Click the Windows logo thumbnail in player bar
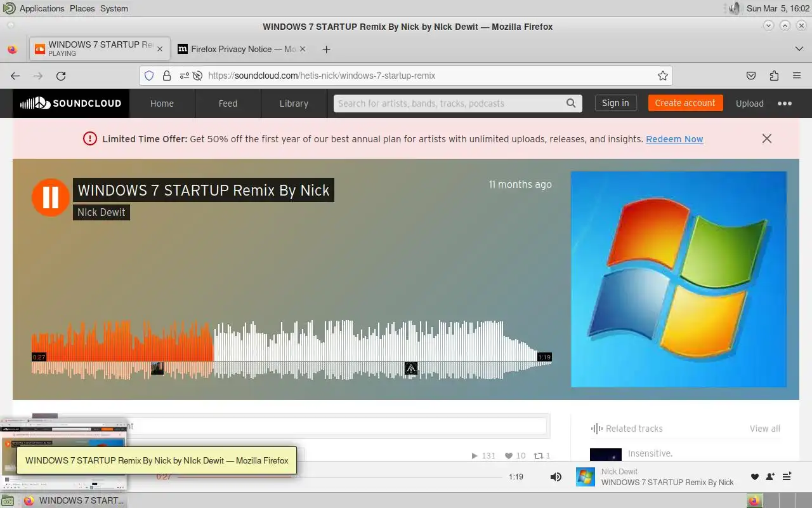Image resolution: width=812 pixels, height=508 pixels. click(x=586, y=477)
